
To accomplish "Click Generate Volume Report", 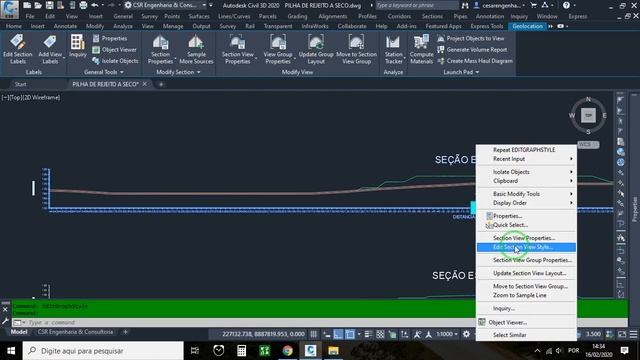I will (x=472, y=50).
